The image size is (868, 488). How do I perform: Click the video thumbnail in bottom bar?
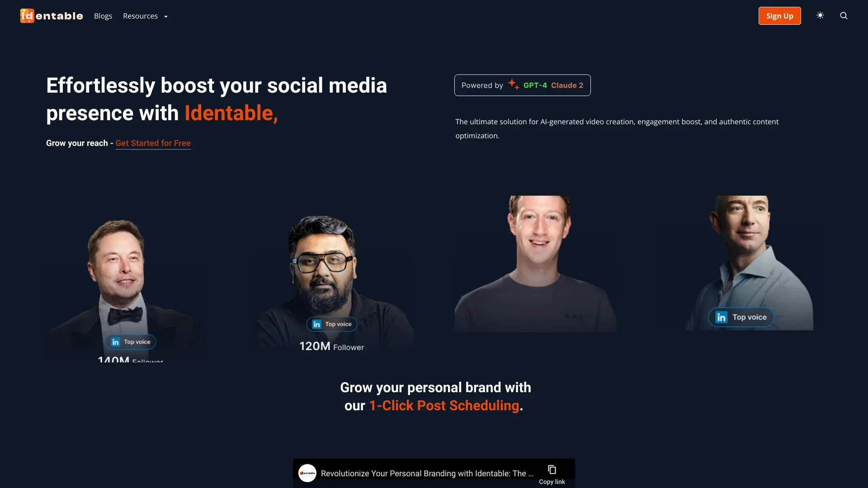pyautogui.click(x=307, y=473)
